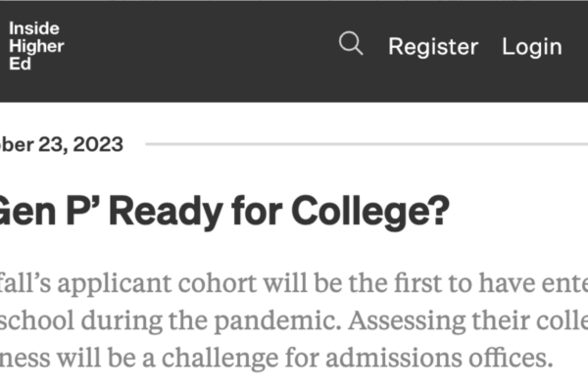The height and width of the screenshot is (392, 588).
Task: Click the horizontal divider line beside the date
Action: (x=363, y=144)
